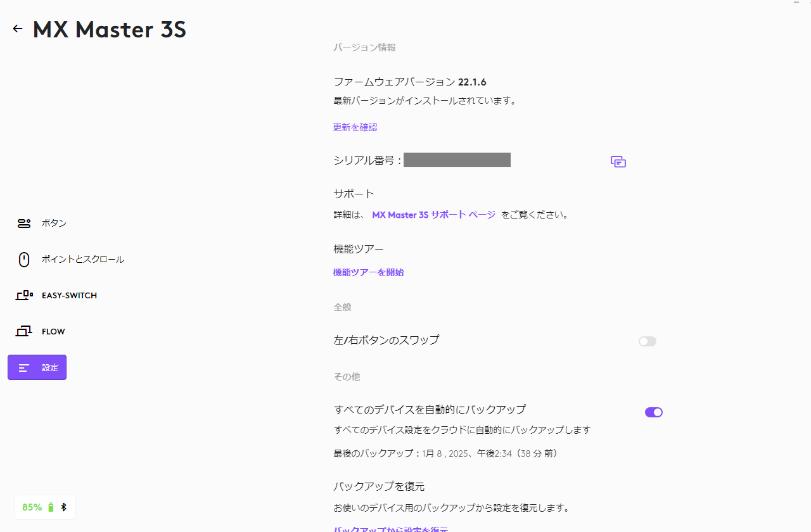Open the ボタン menu section
The height and width of the screenshot is (532, 811).
(x=54, y=224)
